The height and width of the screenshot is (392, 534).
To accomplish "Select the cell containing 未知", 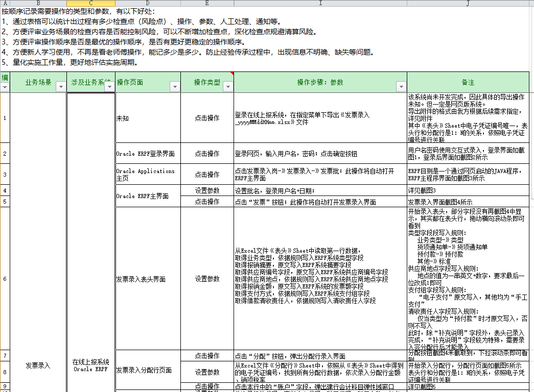I will pyautogui.click(x=148, y=118).
